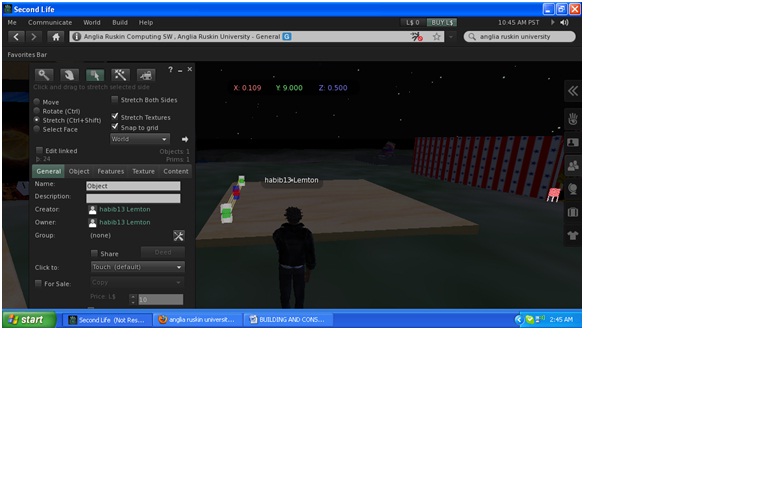
Task: Open the My Profile sidebar tab
Action: (x=573, y=143)
